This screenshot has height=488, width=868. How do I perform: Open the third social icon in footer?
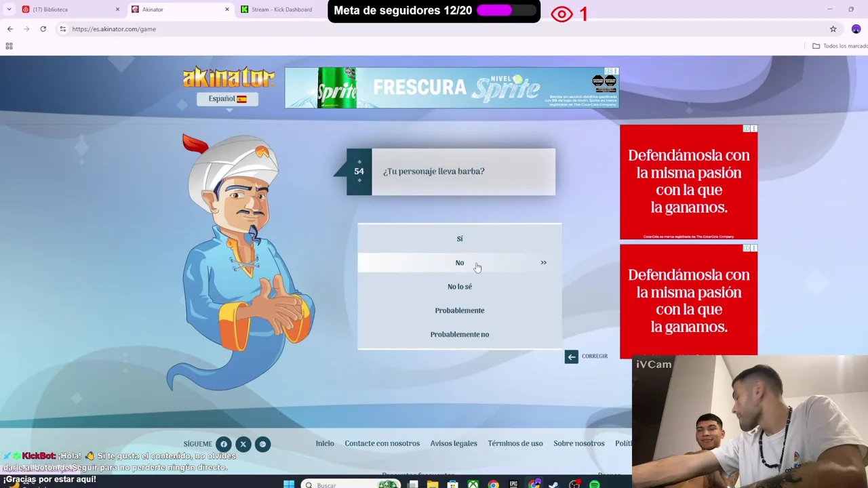tap(262, 445)
